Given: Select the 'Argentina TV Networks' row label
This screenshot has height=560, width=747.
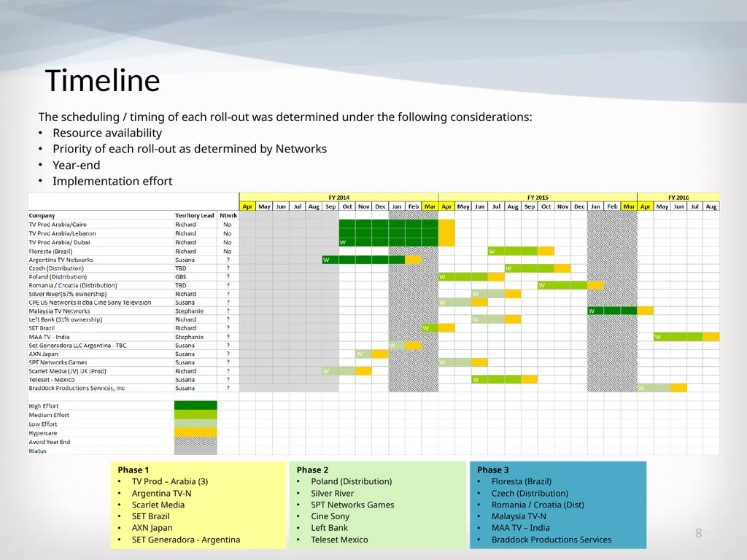Looking at the screenshot, I should tap(61, 260).
